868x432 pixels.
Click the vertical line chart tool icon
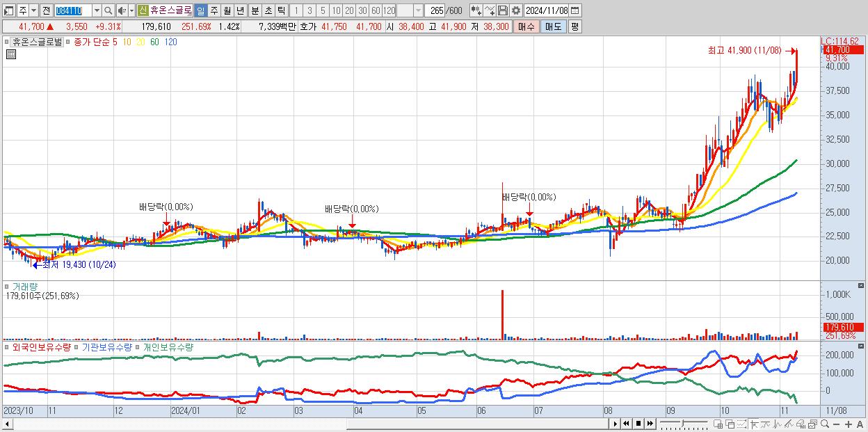[x=778, y=424]
